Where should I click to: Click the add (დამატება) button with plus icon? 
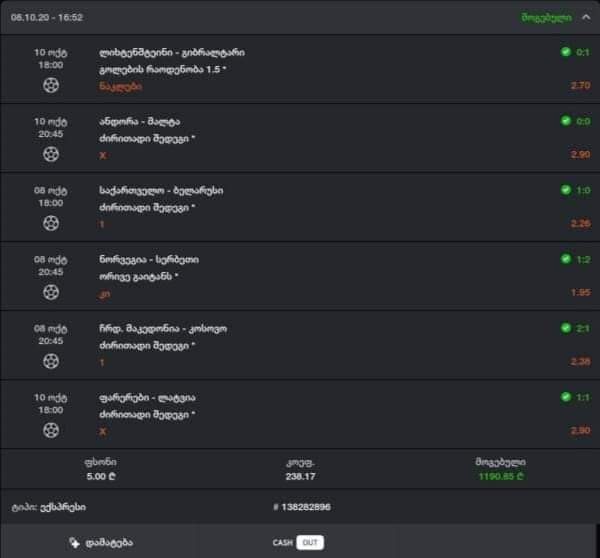[x=101, y=543]
